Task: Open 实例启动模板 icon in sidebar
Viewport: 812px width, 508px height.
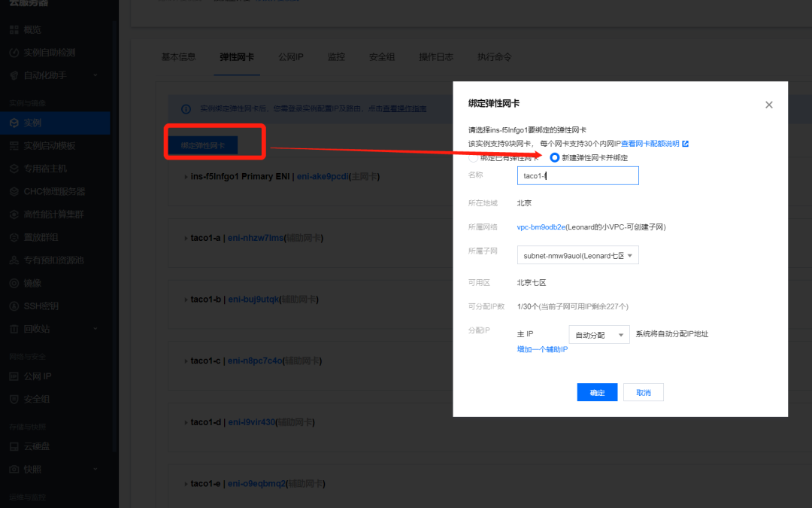Action: coord(14,146)
